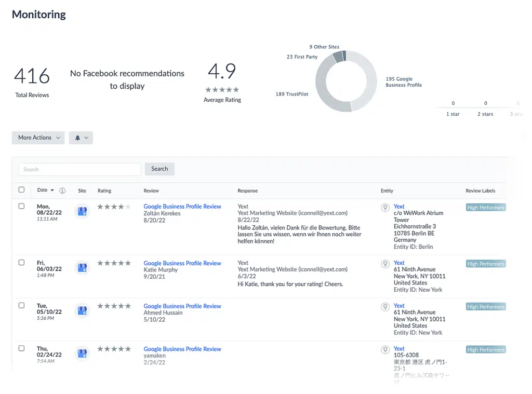The height and width of the screenshot is (394, 532).
Task: Click Google Business icon for Katie Murphy review
Action: point(82,267)
